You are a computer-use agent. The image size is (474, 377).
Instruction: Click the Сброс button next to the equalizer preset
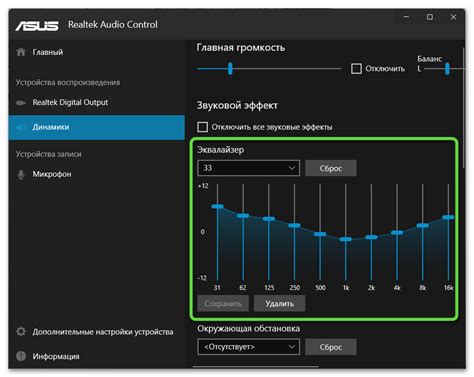(x=331, y=168)
